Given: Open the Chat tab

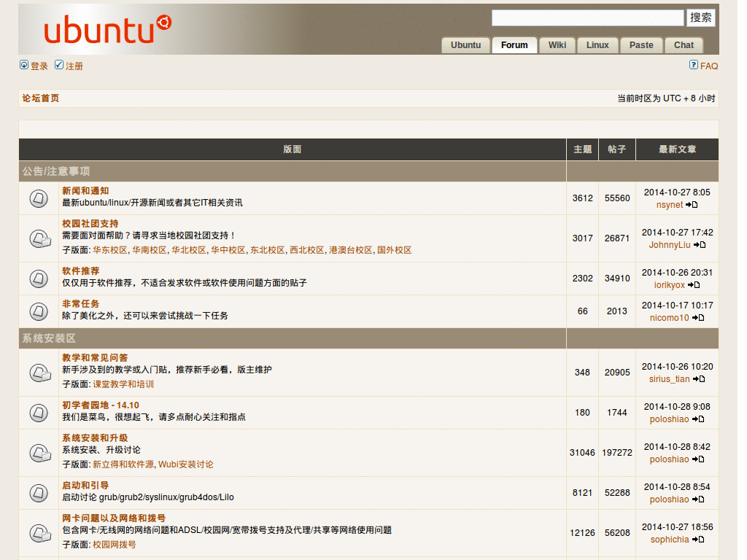Looking at the screenshot, I should (683, 44).
